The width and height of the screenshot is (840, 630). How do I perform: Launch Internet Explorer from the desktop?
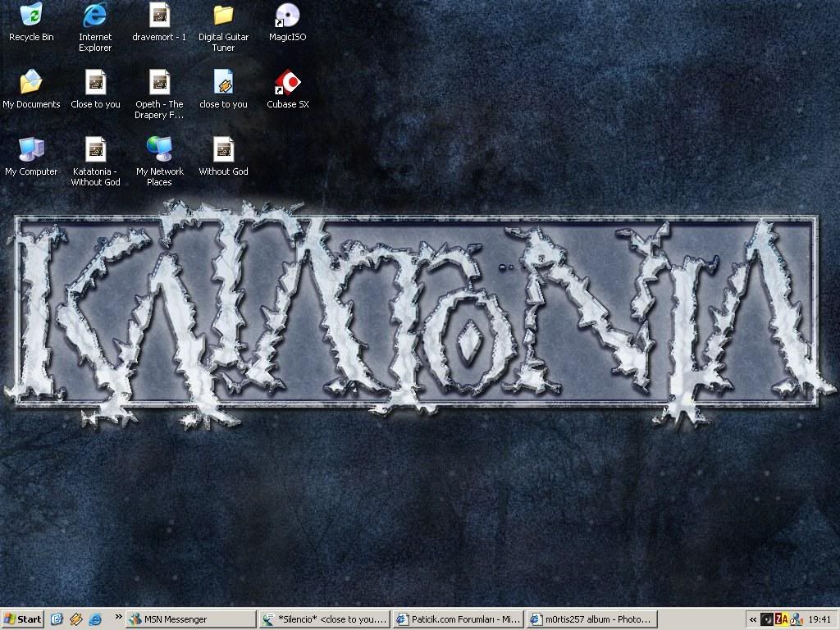pos(95,16)
